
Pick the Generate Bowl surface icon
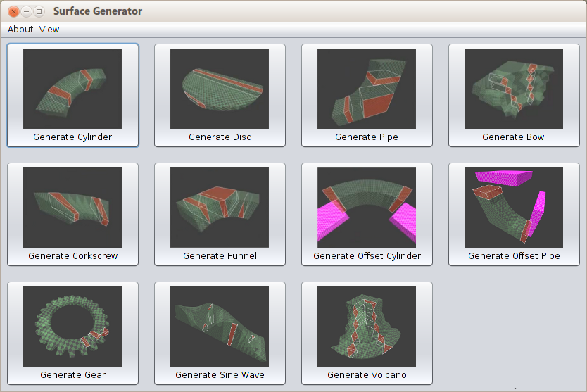pyautogui.click(x=514, y=88)
